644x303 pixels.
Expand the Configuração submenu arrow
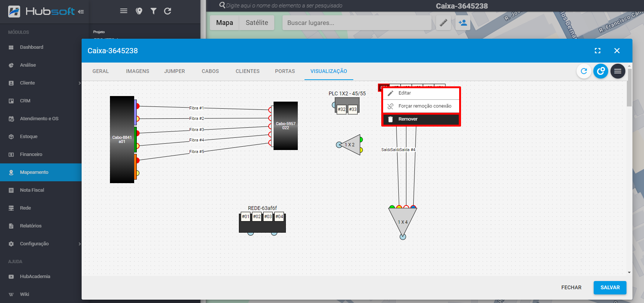pos(79,244)
